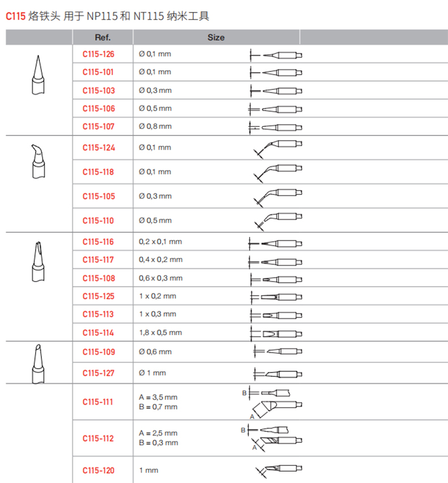The image size is (448, 483).
Task: Select the C115-114 chisel tip diagram
Action: tap(276, 333)
